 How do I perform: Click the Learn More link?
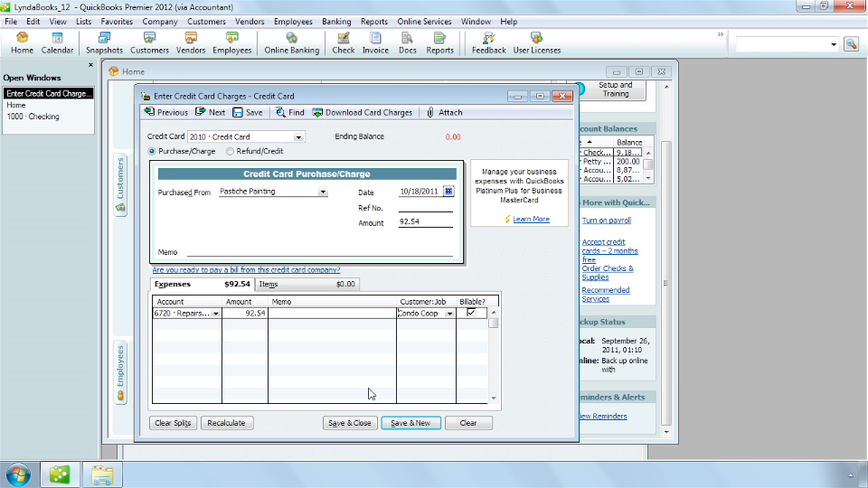pos(531,219)
